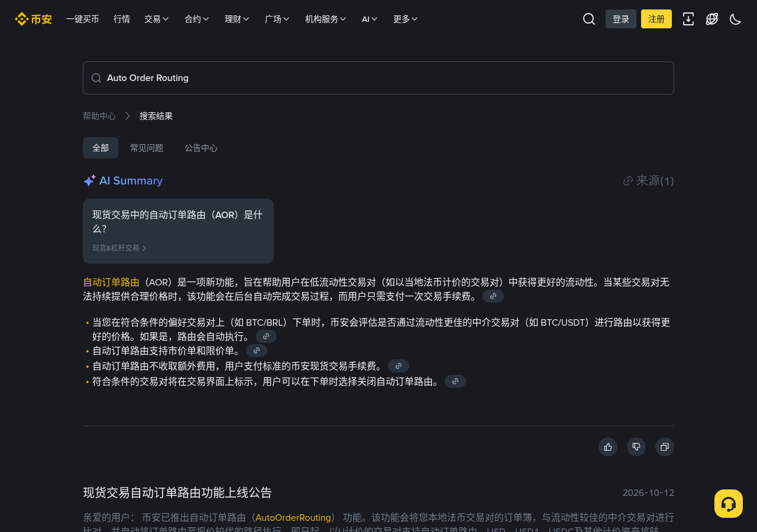Expand the 理财 dropdown menu
The width and height of the screenshot is (757, 532).
point(237,19)
